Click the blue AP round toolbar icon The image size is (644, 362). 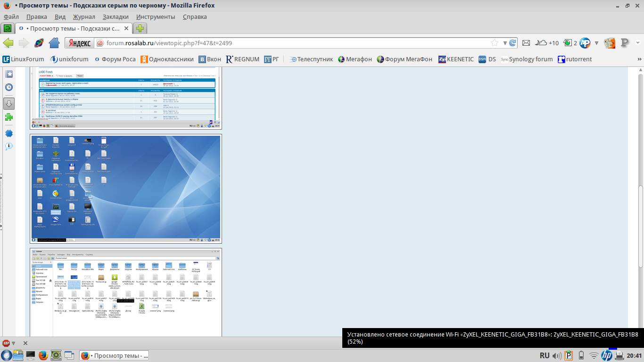585,43
